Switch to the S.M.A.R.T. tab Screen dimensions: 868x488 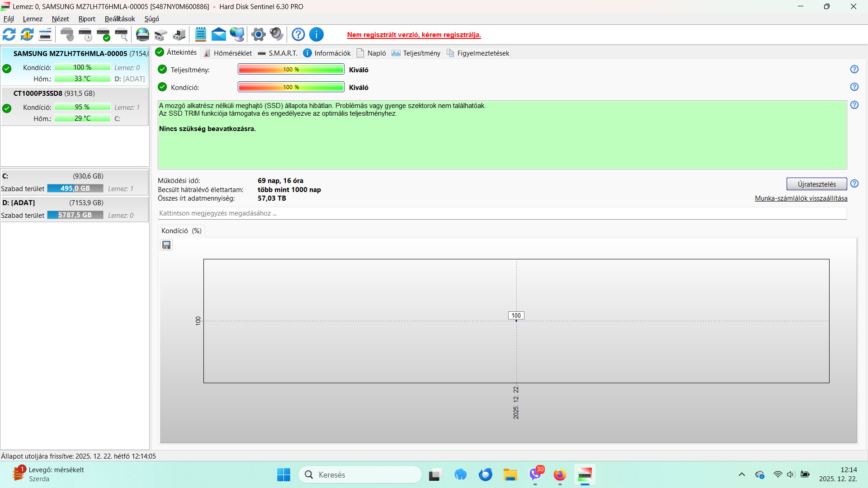(x=278, y=53)
